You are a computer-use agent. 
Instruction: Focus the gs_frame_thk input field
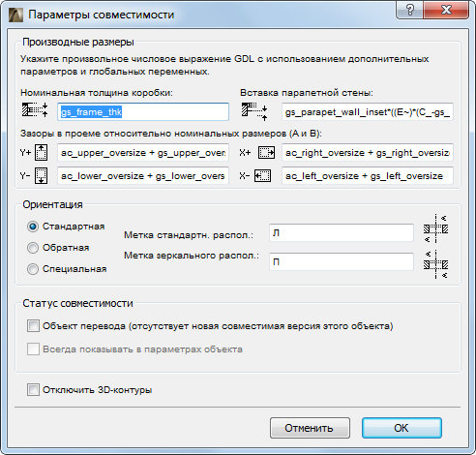click(143, 112)
